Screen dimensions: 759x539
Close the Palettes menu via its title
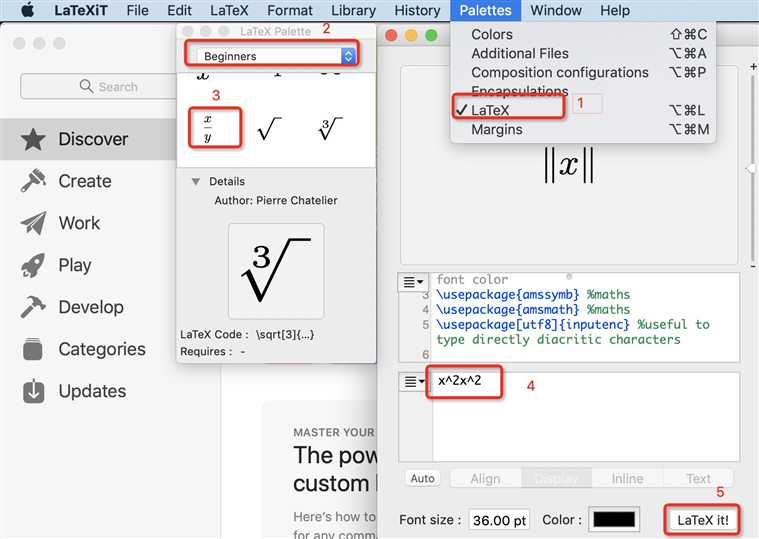pos(486,10)
